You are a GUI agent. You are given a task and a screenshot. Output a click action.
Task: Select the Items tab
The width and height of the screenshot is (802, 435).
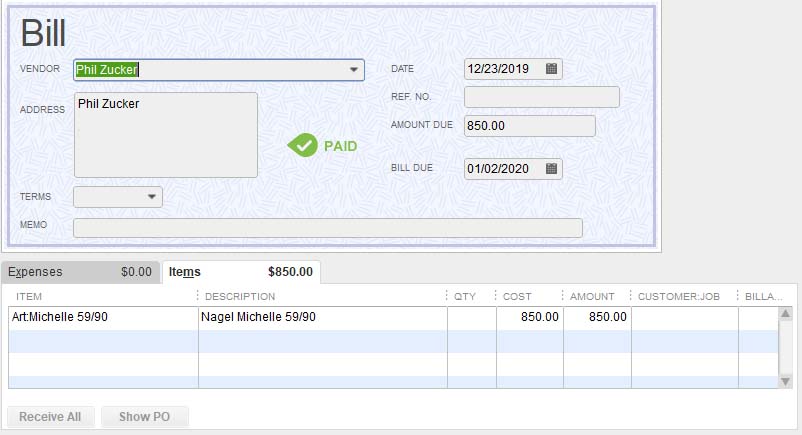click(240, 272)
